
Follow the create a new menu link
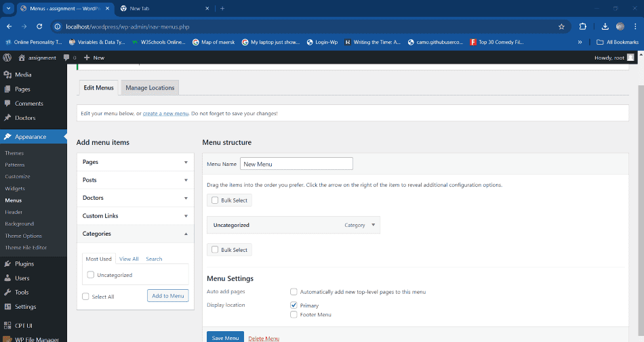pos(165,114)
